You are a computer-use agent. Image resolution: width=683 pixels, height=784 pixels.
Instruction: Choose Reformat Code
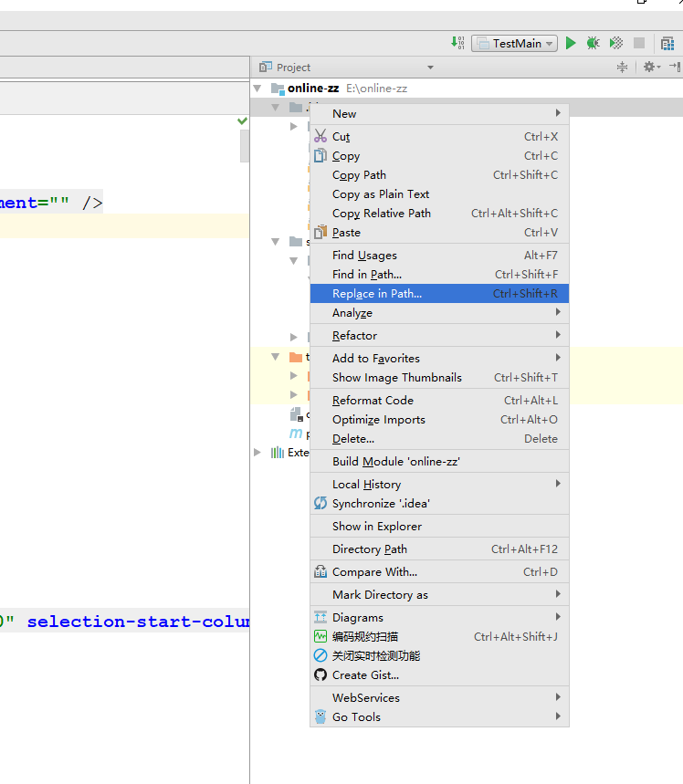[439, 401]
